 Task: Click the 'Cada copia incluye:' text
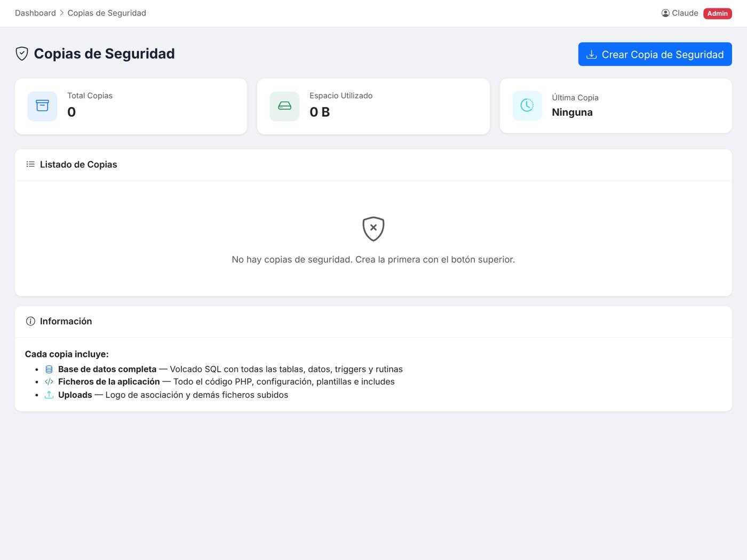tap(67, 354)
